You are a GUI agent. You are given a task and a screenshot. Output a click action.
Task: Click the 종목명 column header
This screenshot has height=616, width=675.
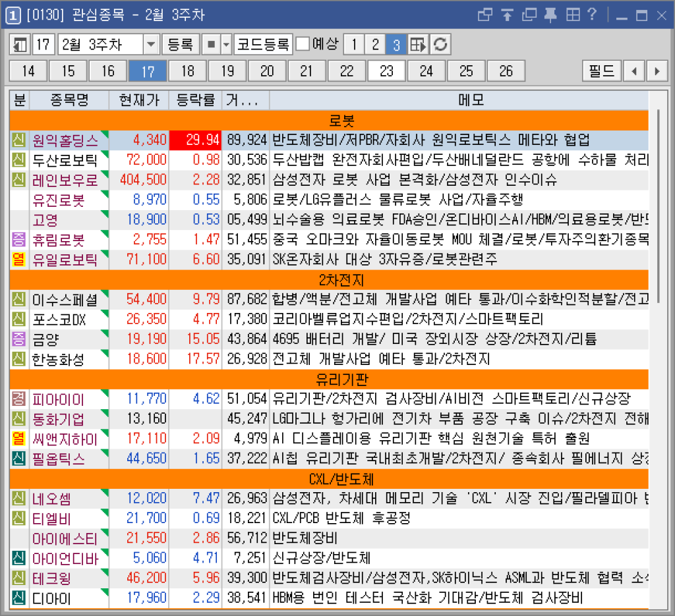click(69, 100)
